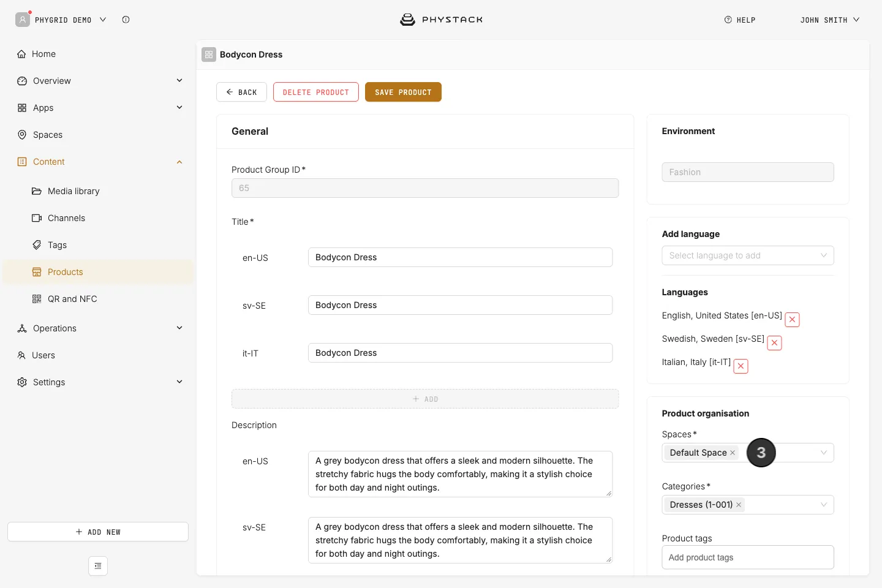Image resolution: width=882 pixels, height=588 pixels.
Task: Remove the Default Space chip
Action: (733, 453)
